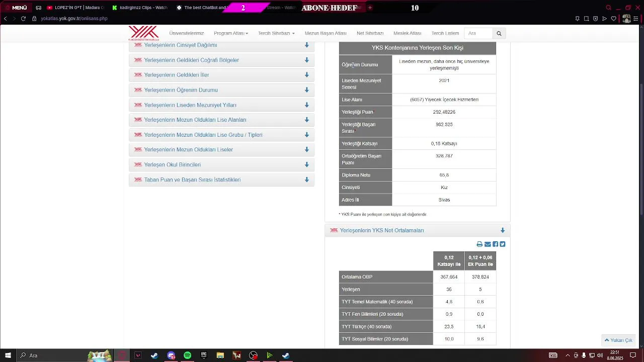The image size is (644, 362).
Task: Reload the page with the refresh icon
Action: point(23,19)
